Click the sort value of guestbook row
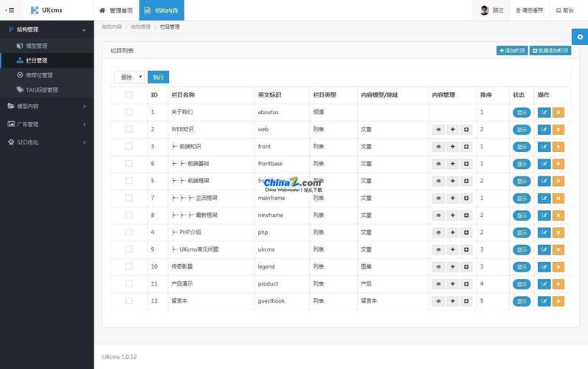 click(482, 301)
